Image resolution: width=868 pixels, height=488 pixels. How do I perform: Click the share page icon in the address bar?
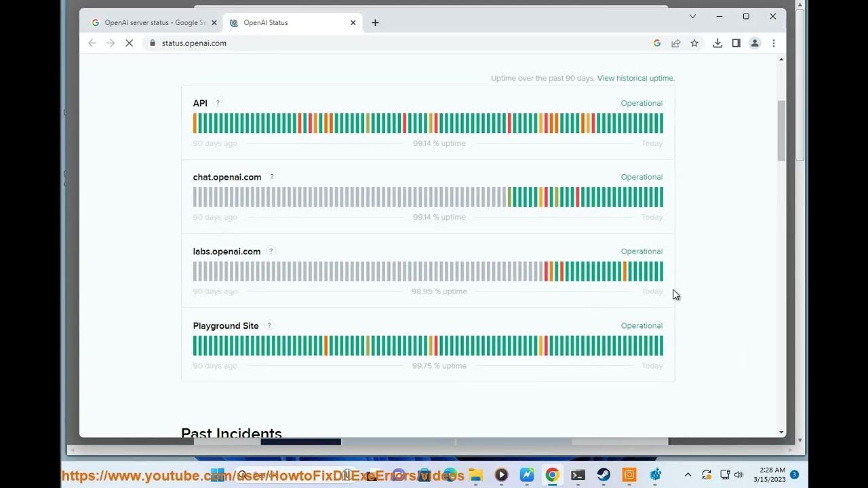tap(676, 43)
